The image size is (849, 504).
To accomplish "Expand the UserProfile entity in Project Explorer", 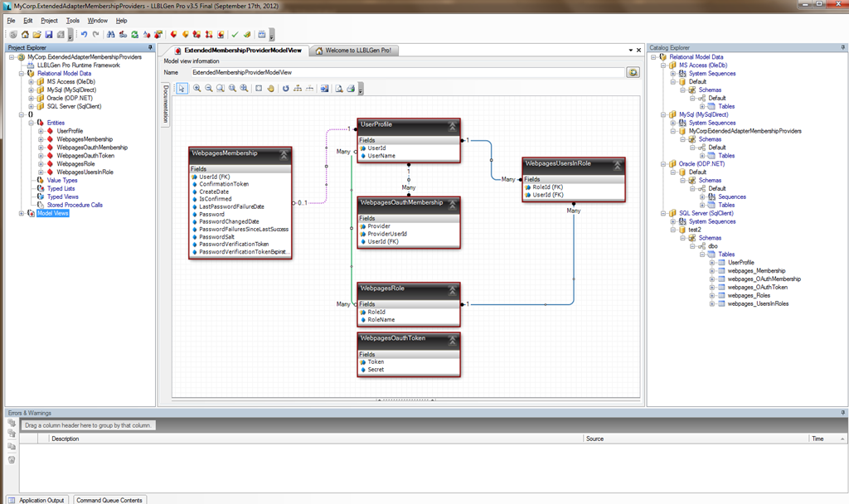I will [x=41, y=131].
